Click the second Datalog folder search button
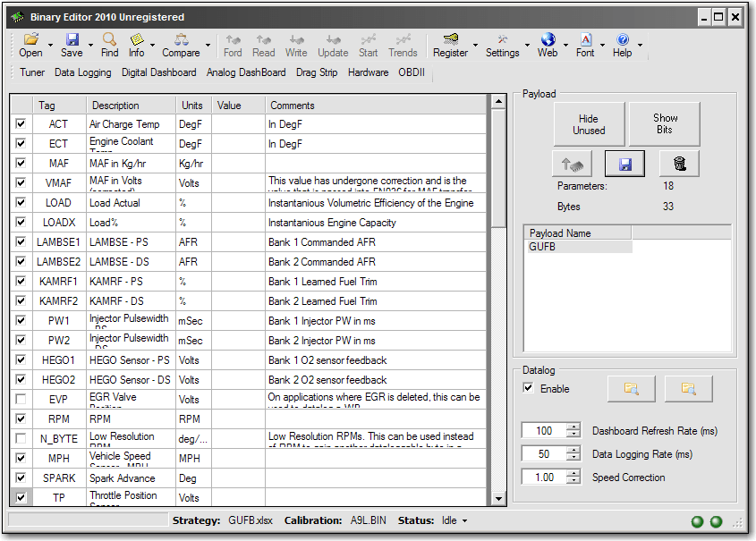The width and height of the screenshot is (756, 541). [x=689, y=389]
